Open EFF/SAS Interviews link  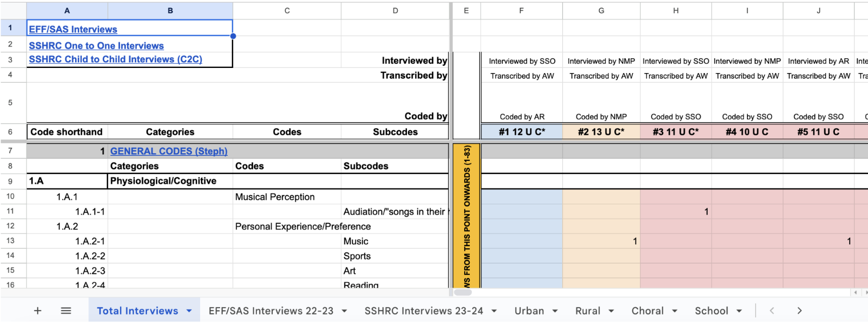73,30
